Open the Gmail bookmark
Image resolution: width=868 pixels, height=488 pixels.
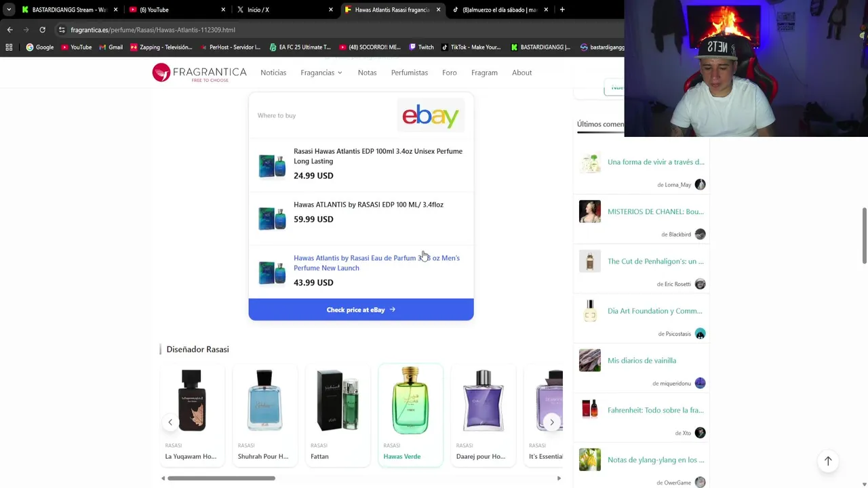111,47
